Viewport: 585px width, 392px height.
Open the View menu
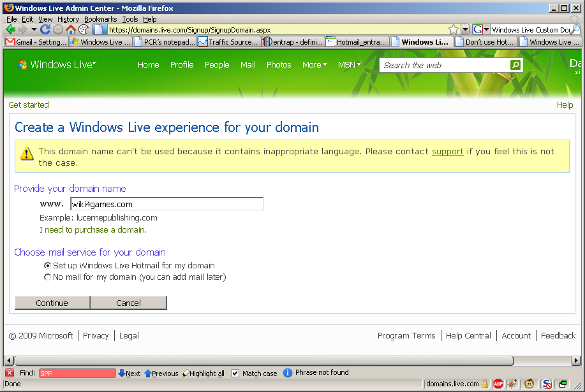(45, 19)
